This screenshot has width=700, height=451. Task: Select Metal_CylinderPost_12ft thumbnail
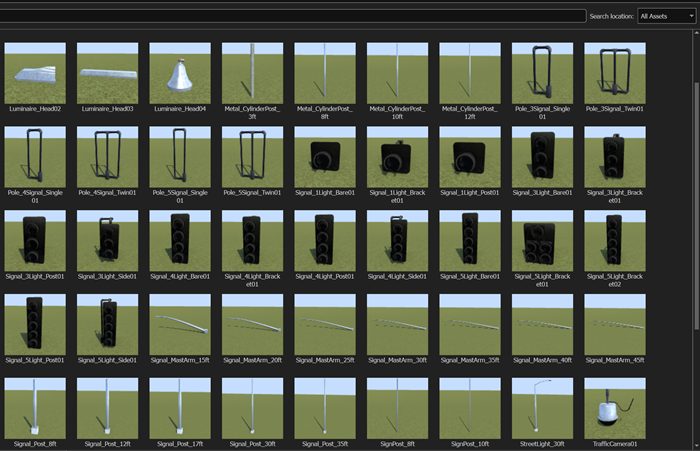point(470,73)
